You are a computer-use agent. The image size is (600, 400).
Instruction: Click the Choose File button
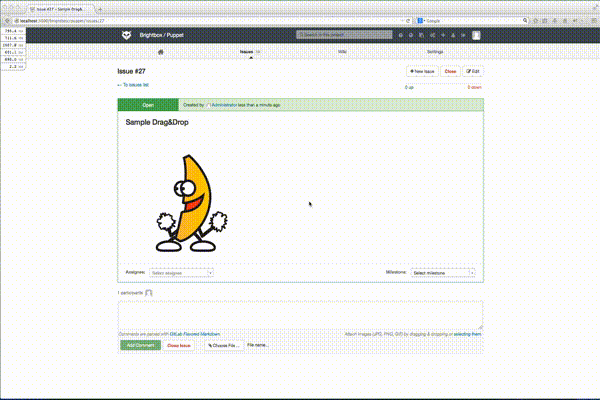click(x=223, y=345)
